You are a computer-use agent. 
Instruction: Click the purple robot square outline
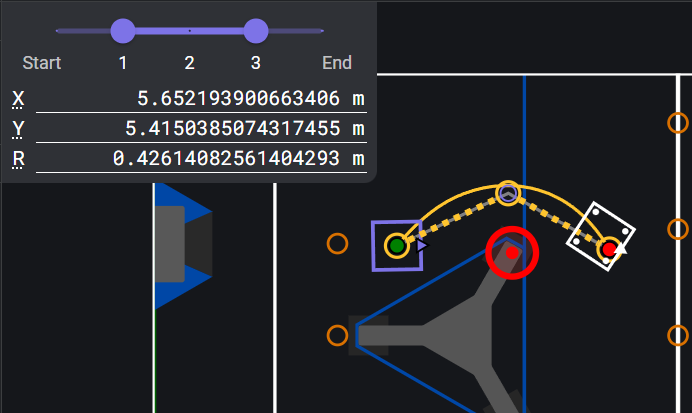[397, 246]
